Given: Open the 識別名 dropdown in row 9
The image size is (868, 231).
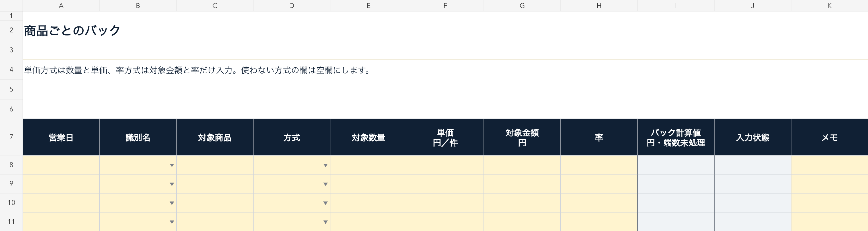Looking at the screenshot, I should point(172,184).
